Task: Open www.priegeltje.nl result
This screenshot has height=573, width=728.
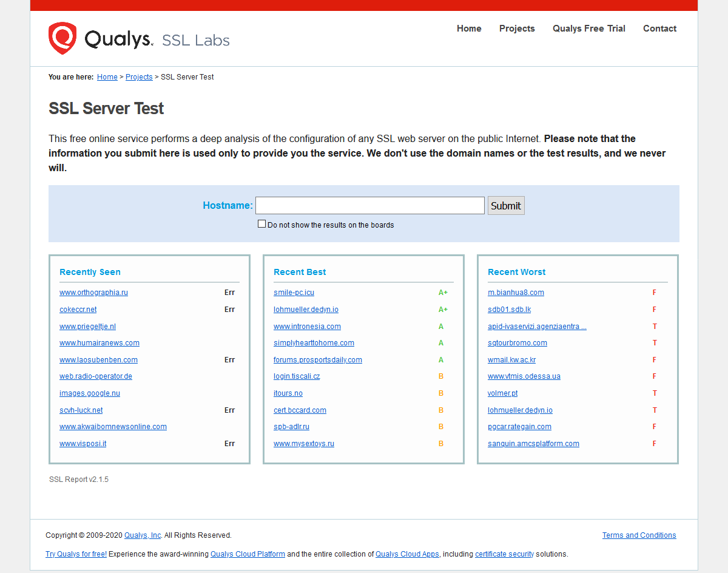Action: coord(87,327)
